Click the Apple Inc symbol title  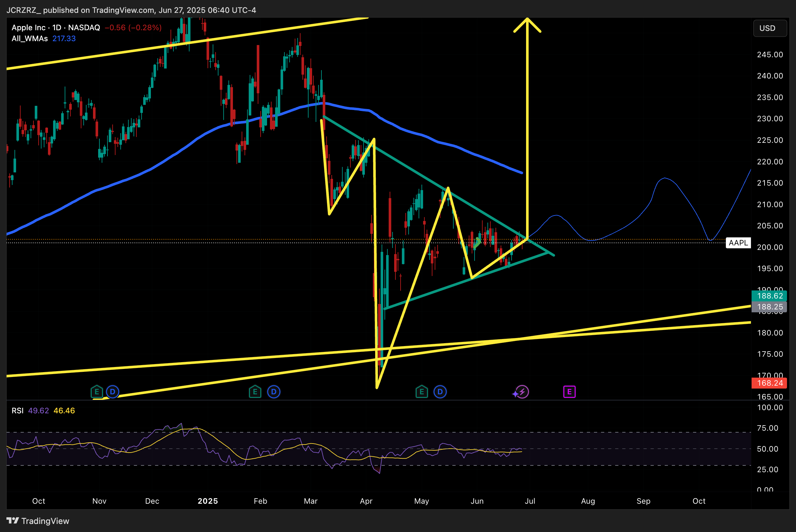(x=56, y=27)
